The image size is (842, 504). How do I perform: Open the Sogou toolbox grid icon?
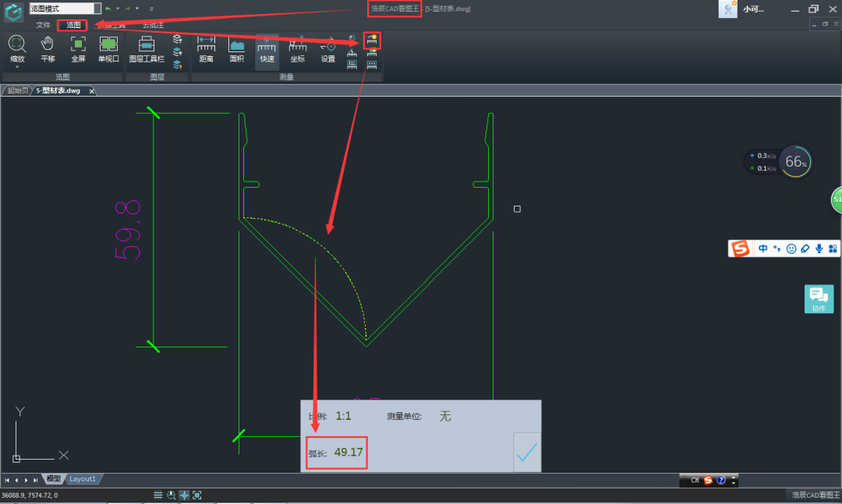pyautogui.click(x=833, y=248)
